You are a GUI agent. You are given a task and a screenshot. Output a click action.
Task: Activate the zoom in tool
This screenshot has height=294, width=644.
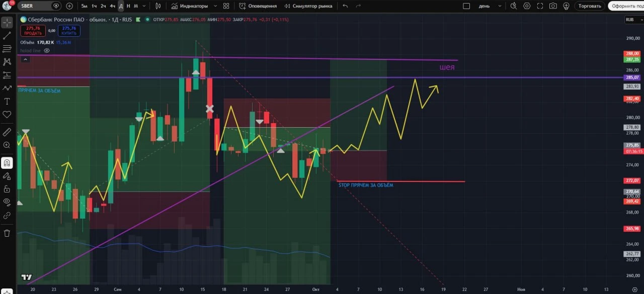(7, 145)
